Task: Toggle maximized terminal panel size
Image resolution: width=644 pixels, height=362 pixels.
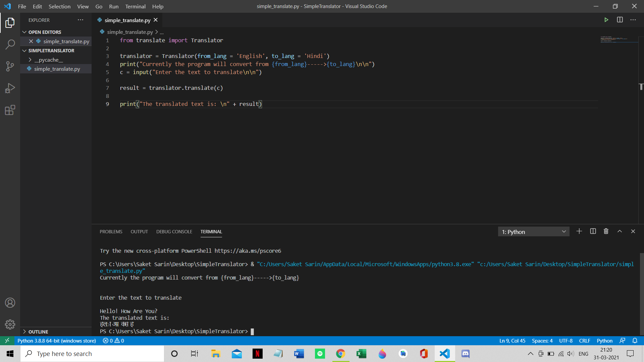Action: coord(620,231)
